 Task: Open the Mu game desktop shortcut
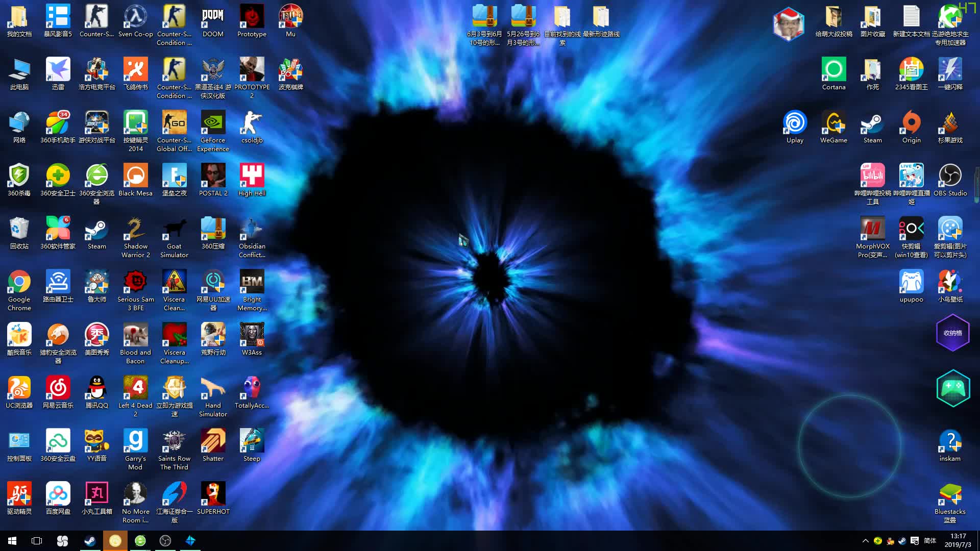290,21
